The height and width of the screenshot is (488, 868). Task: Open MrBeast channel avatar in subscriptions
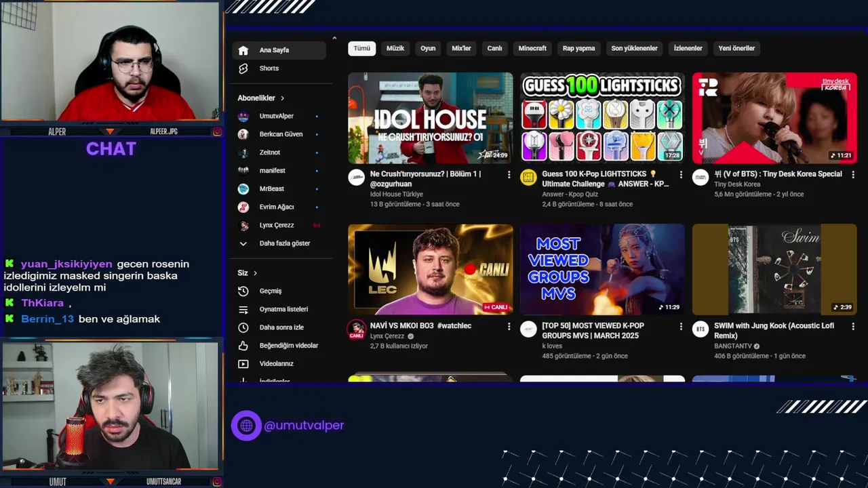coord(243,188)
